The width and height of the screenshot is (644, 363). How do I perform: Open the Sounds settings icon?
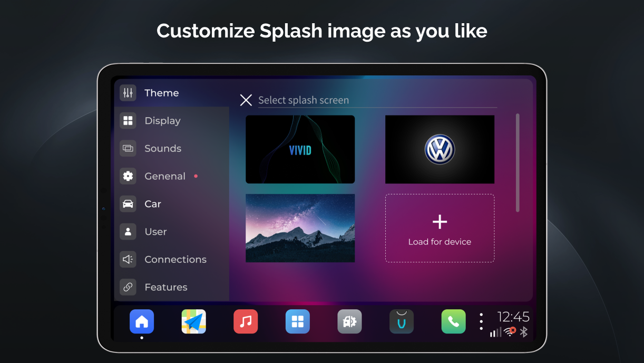pyautogui.click(x=128, y=148)
